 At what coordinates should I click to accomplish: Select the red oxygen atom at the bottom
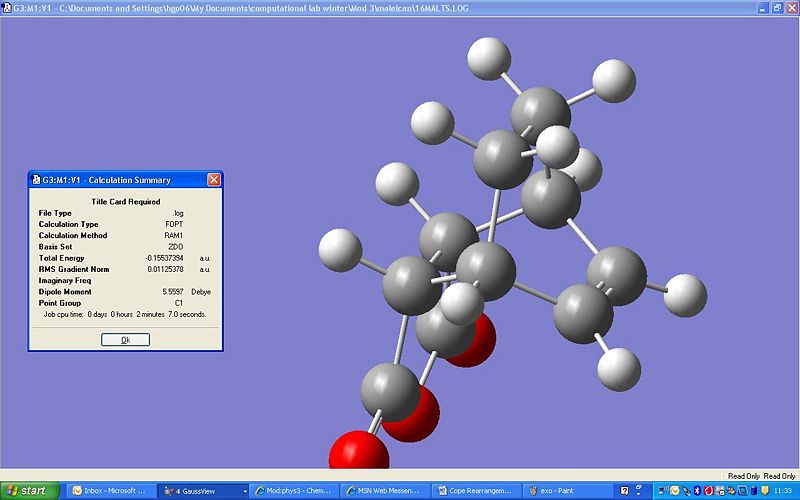358,451
